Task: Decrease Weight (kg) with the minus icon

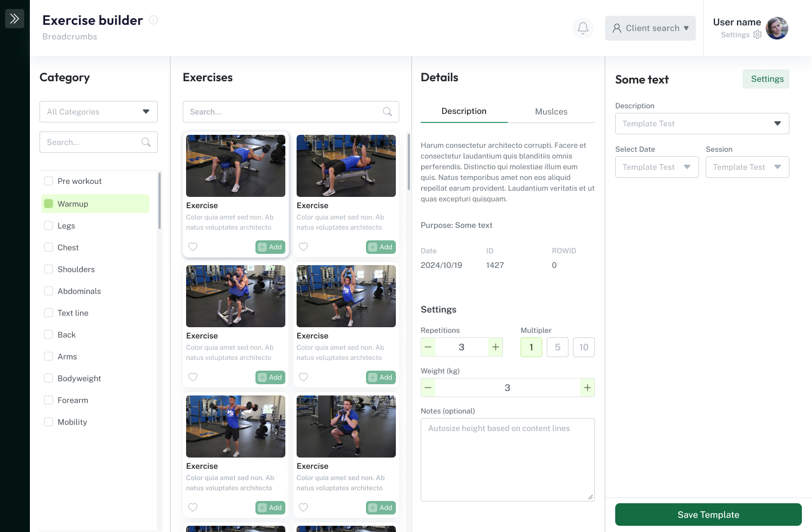Action: pos(429,388)
